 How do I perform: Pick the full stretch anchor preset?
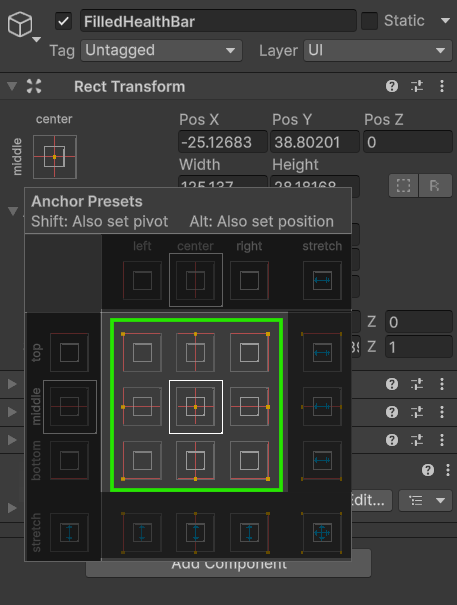click(x=322, y=533)
